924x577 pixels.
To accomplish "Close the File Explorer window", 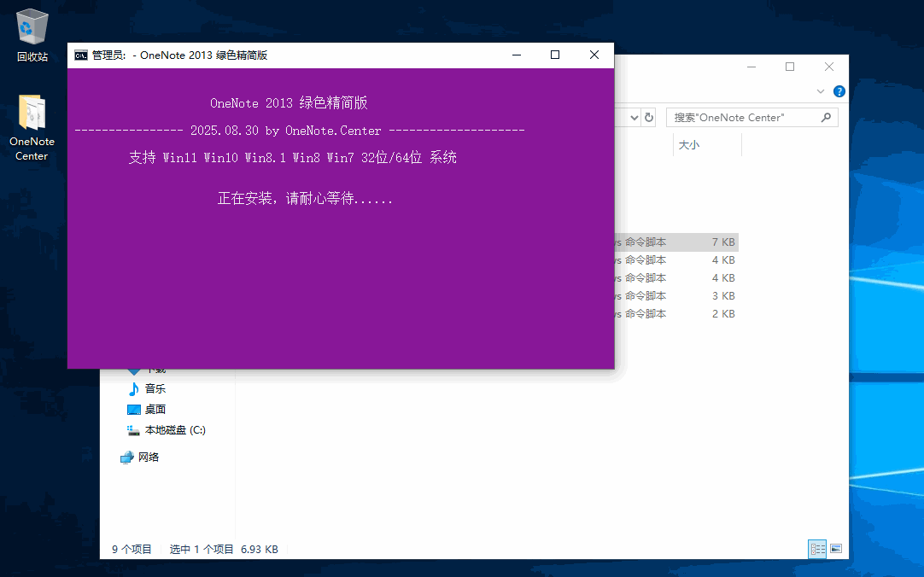I will click(829, 67).
